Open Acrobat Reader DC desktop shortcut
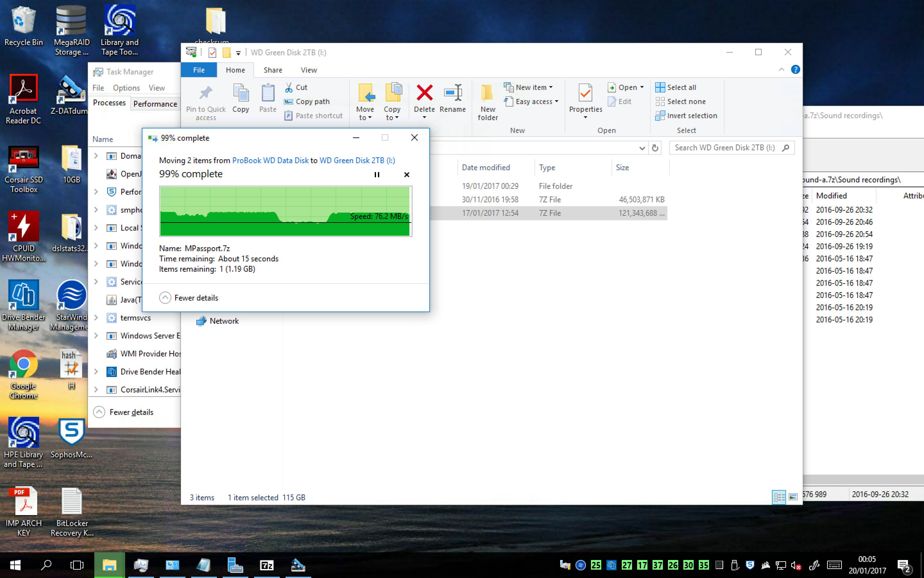Viewport: 924px width, 578px height. pyautogui.click(x=23, y=100)
